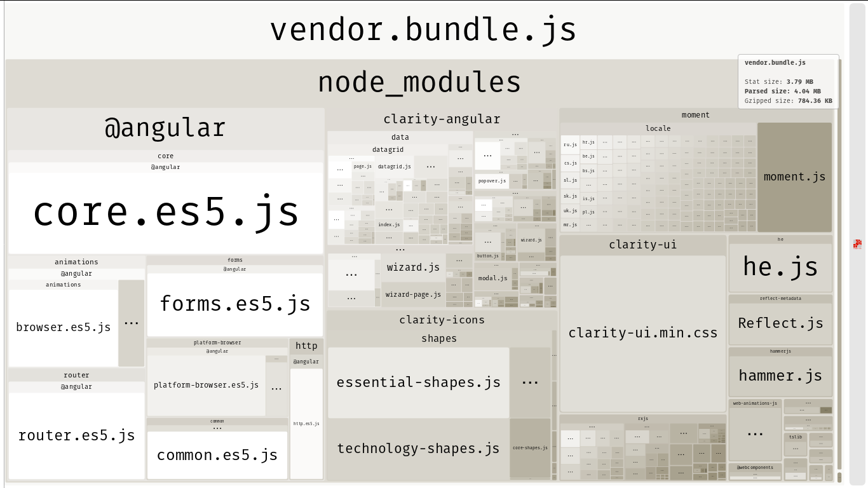Select the hammer.js block
868x488 pixels.
point(780,376)
